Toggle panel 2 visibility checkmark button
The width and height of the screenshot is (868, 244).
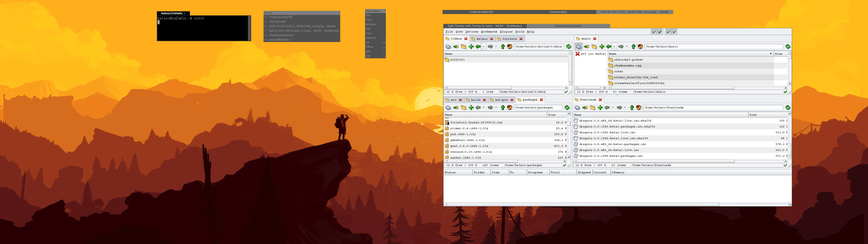(660, 32)
